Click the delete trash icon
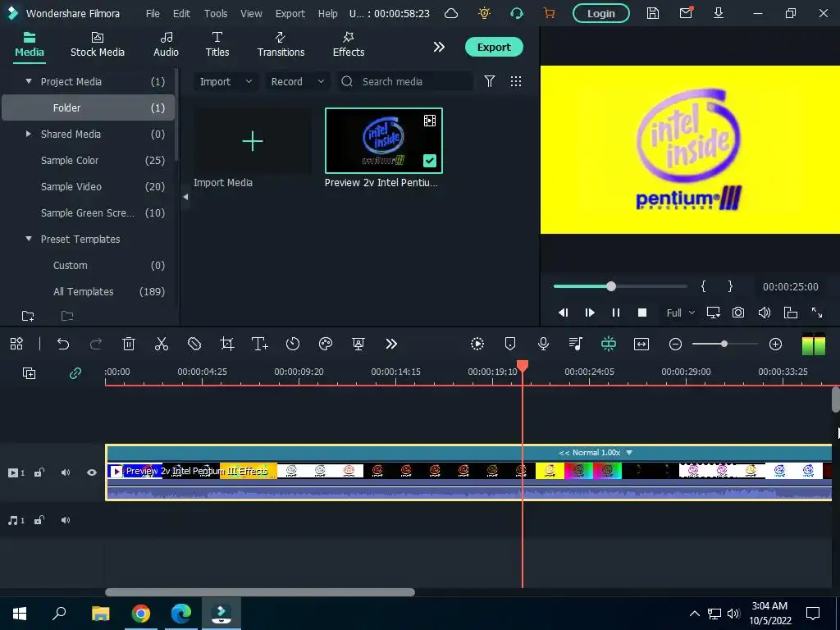The width and height of the screenshot is (840, 630). click(129, 344)
